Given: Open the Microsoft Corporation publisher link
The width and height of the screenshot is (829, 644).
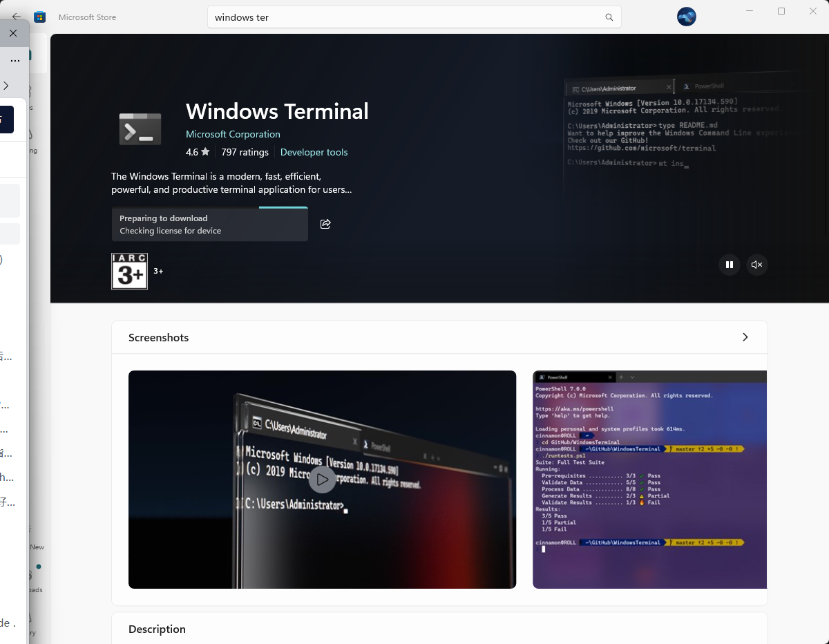Looking at the screenshot, I should pos(233,134).
